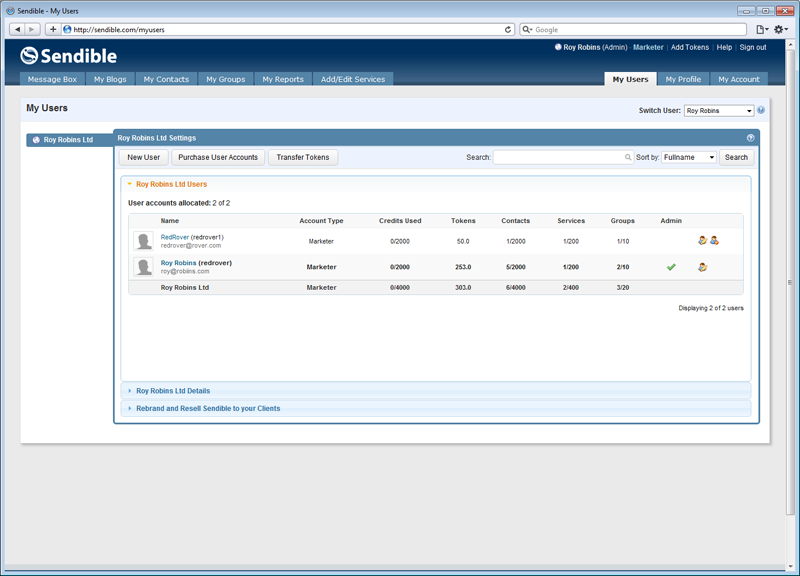Click the plus add-bookmark button

point(53,30)
